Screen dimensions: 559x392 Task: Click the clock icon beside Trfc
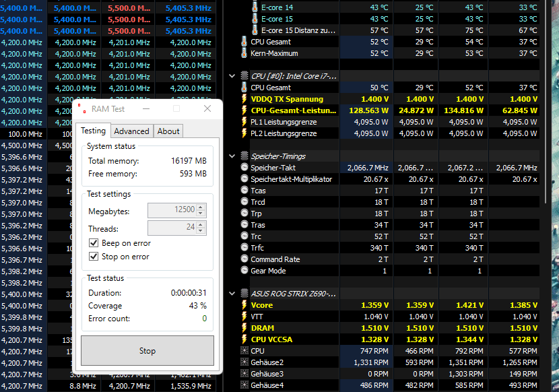pos(244,247)
